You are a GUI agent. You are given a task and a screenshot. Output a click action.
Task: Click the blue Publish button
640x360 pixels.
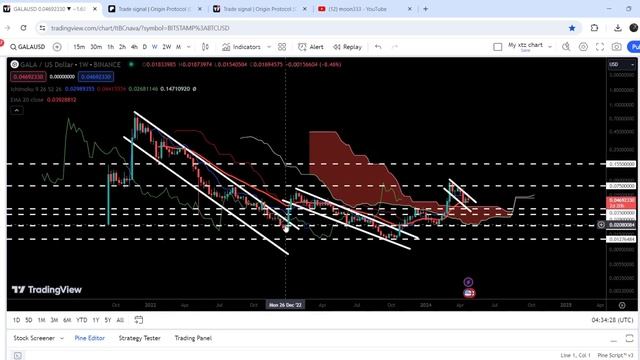pos(634,47)
